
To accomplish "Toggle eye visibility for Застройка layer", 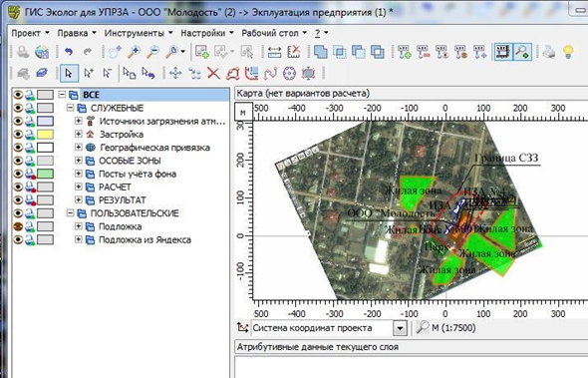I will coord(18,135).
